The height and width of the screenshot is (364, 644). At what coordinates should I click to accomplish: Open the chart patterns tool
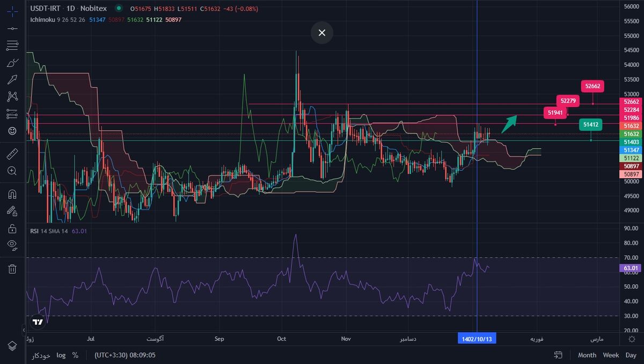(12, 97)
